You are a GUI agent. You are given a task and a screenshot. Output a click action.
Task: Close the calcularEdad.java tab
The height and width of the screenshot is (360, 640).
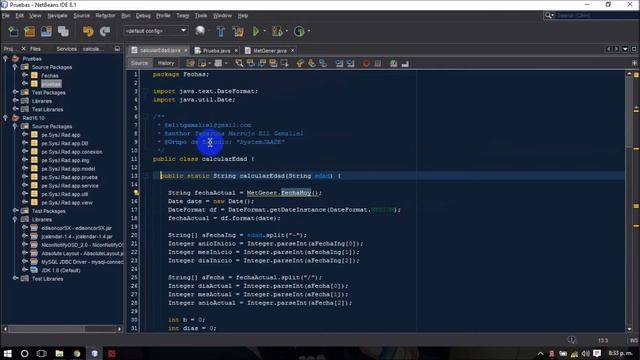click(186, 51)
